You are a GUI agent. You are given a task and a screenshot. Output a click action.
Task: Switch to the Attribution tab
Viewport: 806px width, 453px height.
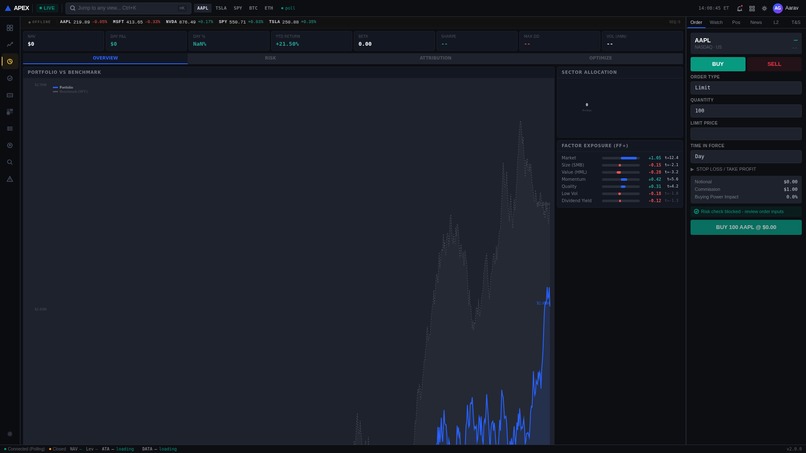(x=435, y=58)
